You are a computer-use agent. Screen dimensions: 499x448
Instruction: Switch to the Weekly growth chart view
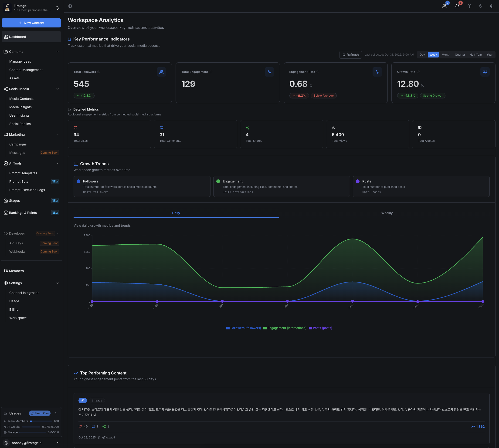(387, 213)
